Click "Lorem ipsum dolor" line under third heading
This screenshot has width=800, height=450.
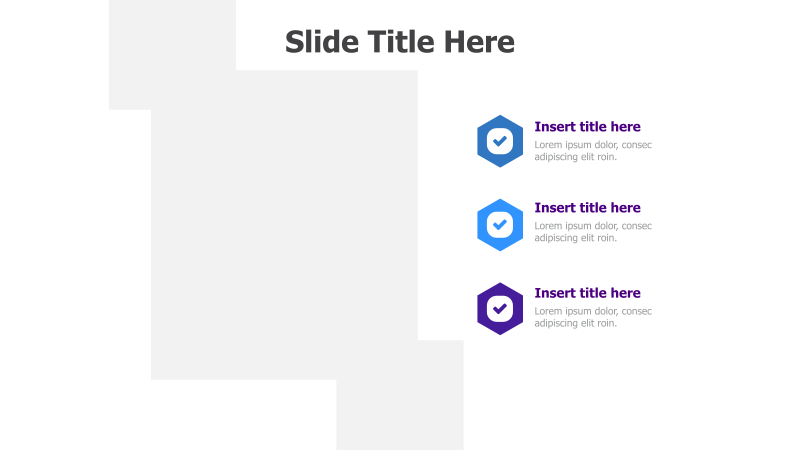(x=593, y=311)
